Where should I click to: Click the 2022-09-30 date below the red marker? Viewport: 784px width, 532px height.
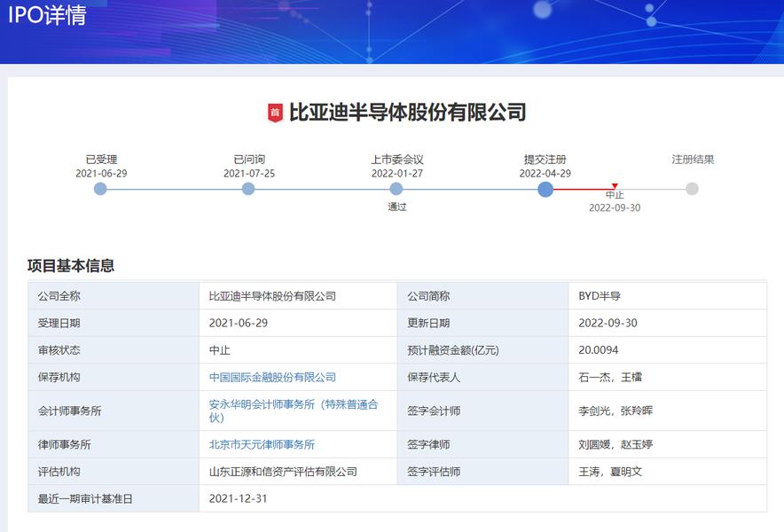615,207
